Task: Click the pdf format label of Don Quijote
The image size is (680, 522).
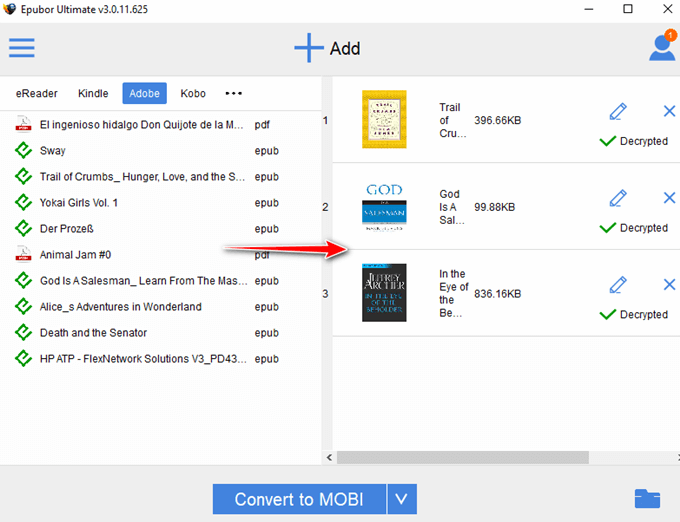Action: click(262, 124)
